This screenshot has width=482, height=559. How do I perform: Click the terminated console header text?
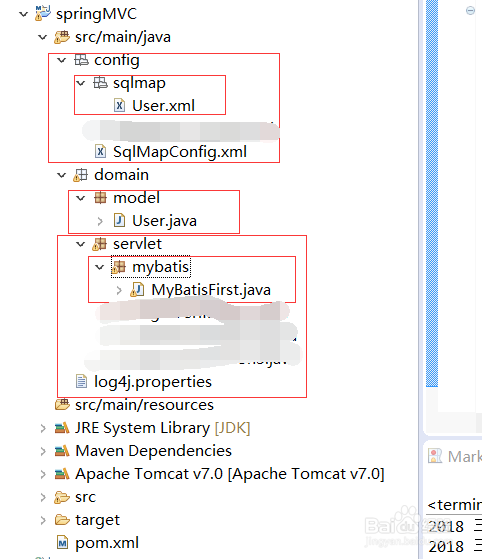click(x=455, y=505)
